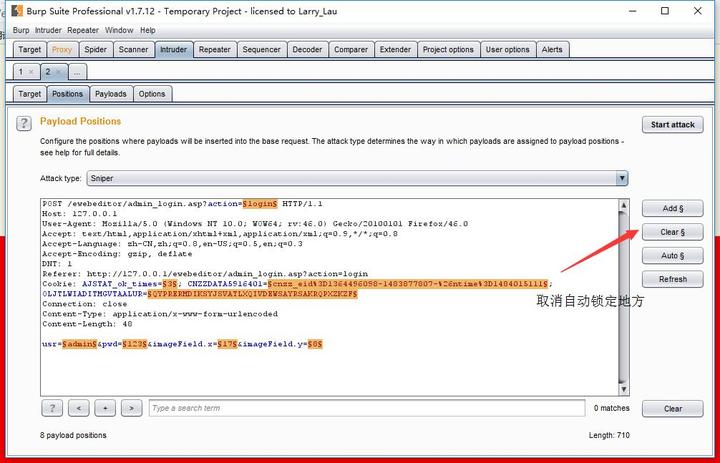Switch to the Intruder tab

(x=173, y=50)
